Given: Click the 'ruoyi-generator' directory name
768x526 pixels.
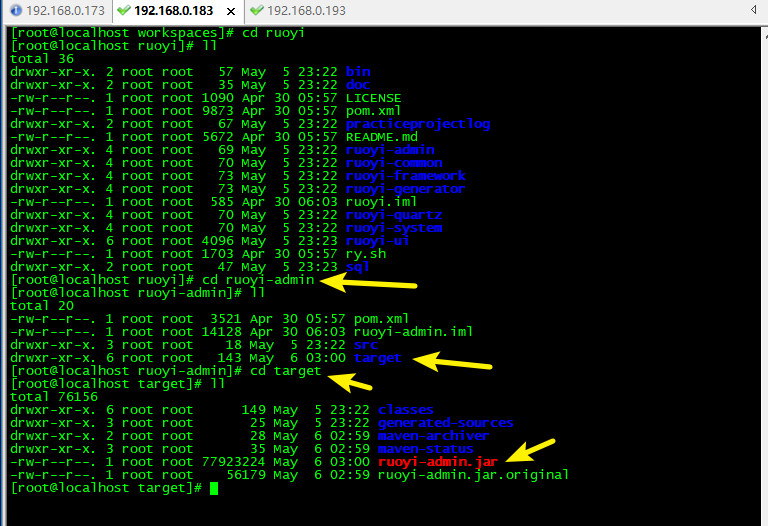Looking at the screenshot, I should 406,189.
